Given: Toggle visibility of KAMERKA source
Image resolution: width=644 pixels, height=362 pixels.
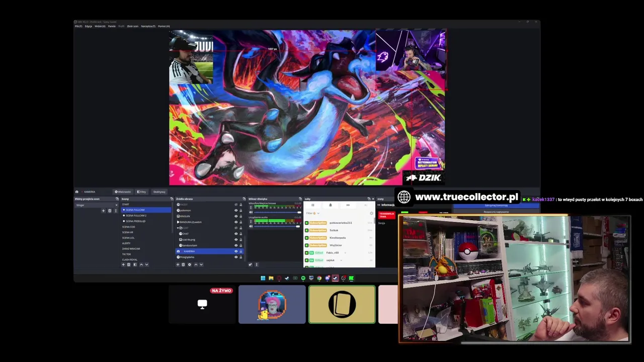Looking at the screenshot, I should tap(236, 251).
